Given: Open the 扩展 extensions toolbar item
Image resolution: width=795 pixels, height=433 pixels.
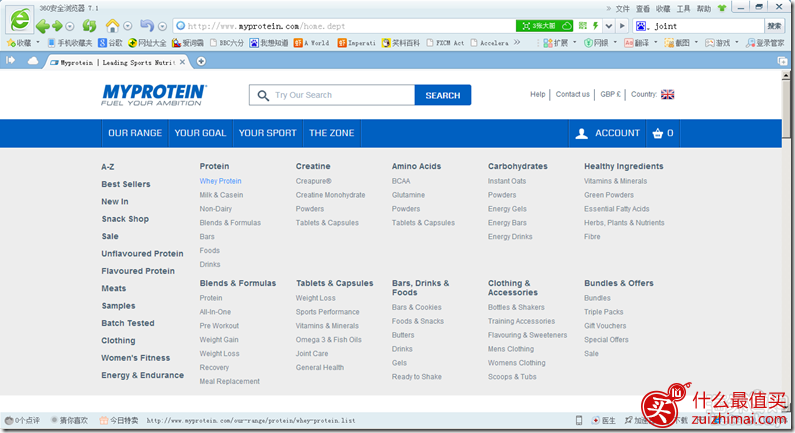Looking at the screenshot, I should tap(556, 43).
